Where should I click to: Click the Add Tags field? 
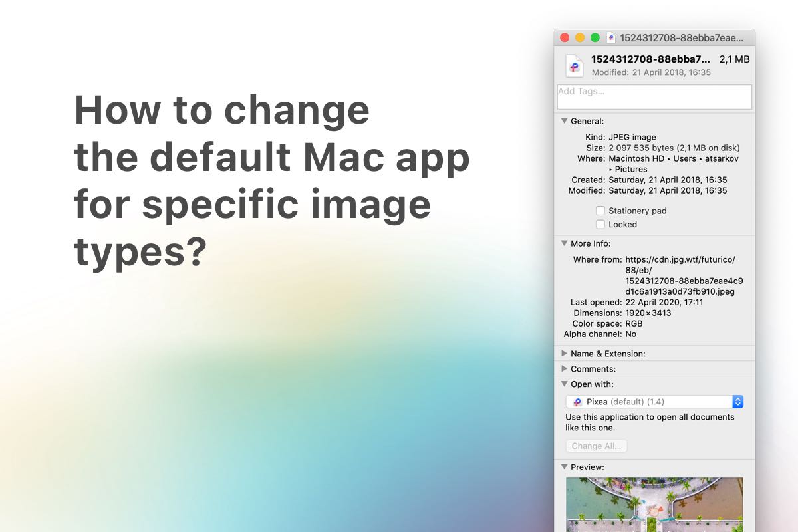pos(654,97)
